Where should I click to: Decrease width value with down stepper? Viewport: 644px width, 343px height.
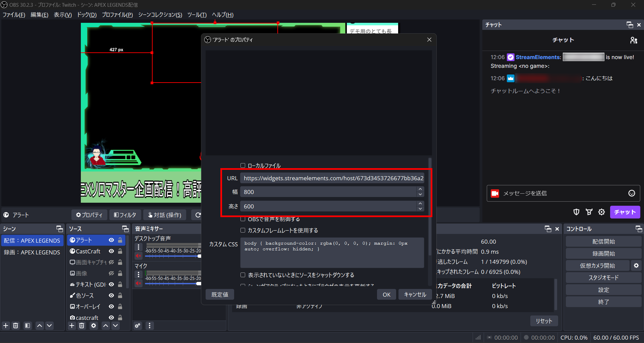point(420,194)
